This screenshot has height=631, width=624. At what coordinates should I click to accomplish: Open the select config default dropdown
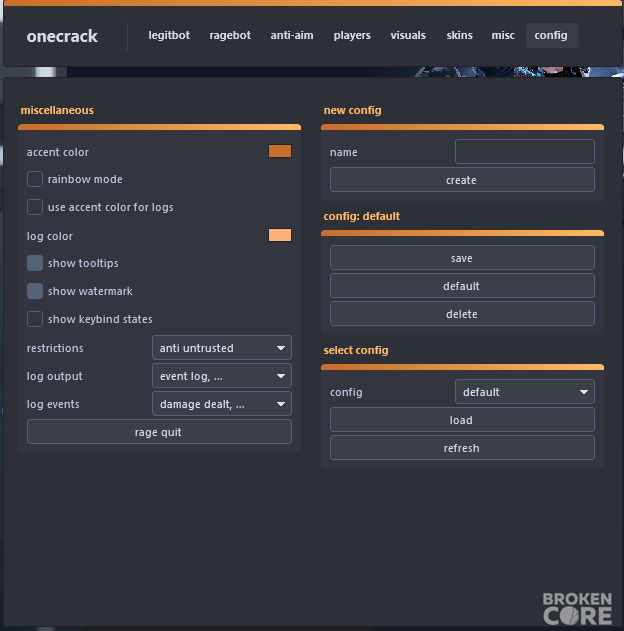pos(525,392)
